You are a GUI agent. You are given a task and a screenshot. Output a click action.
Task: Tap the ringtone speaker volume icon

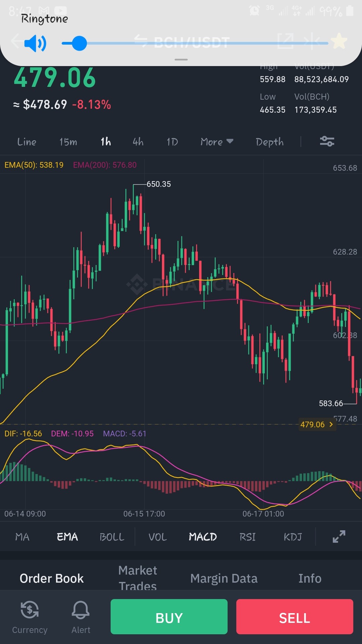(x=35, y=43)
